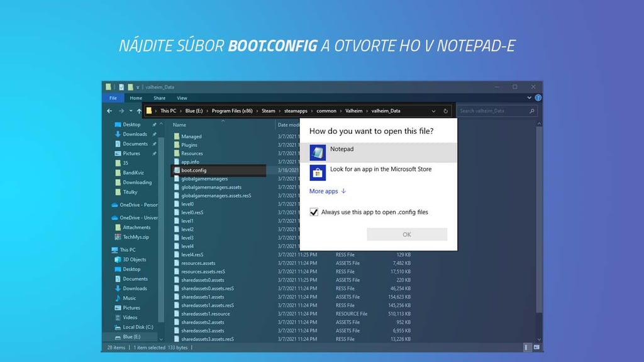Select This PC in navigation pane
Image resolution: width=644 pixels, height=362 pixels.
127,250
